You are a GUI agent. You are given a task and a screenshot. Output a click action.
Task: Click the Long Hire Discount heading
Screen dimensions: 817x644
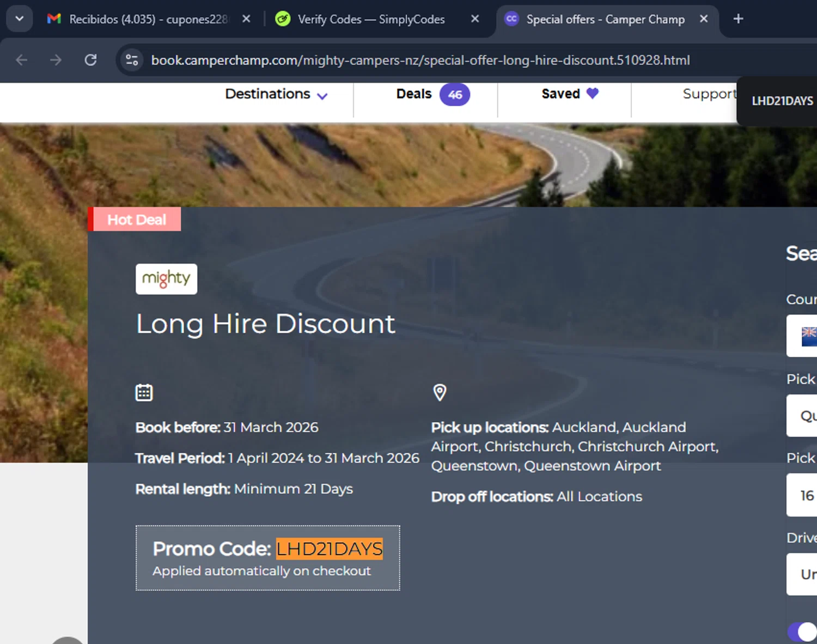pyautogui.click(x=265, y=324)
